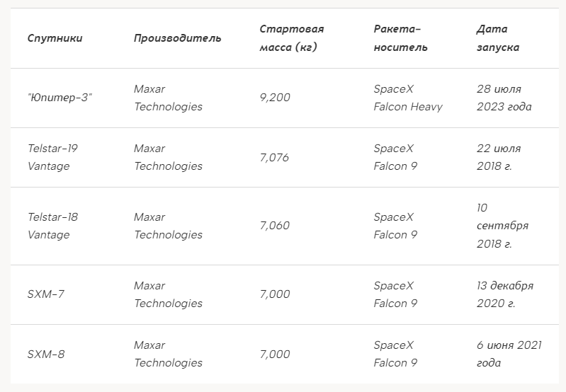
Task: Click the 7,060 mass value
Action: click(275, 226)
